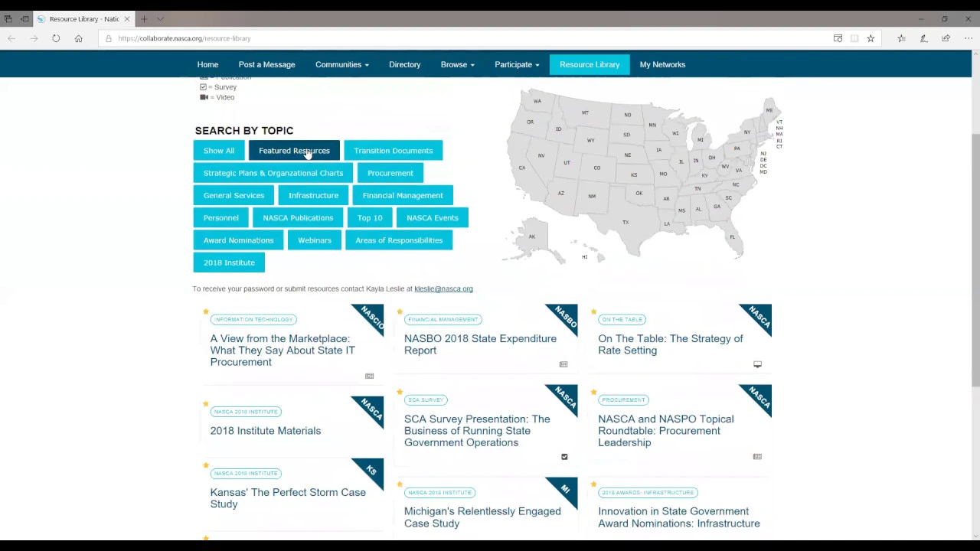The image size is (980, 551).
Task: Click the browser forward arrow
Action: click(x=34, y=38)
